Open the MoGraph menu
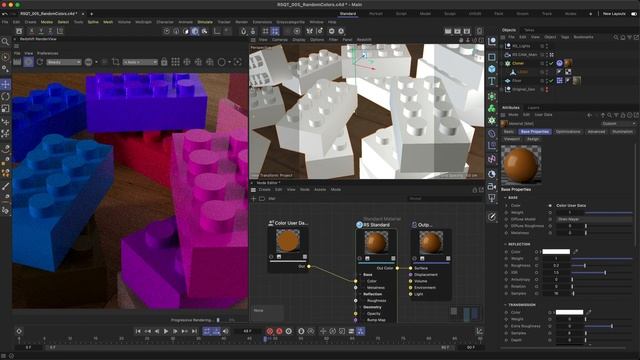The width and height of the screenshot is (640, 360). point(143,22)
